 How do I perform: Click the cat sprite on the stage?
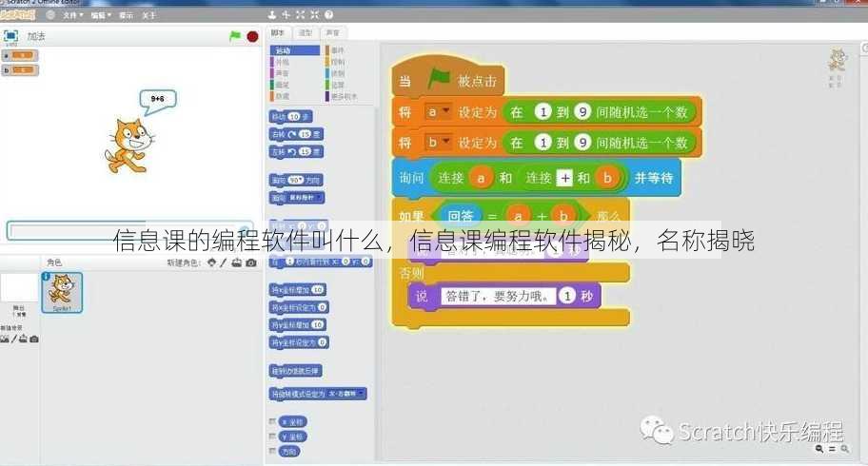[128, 146]
